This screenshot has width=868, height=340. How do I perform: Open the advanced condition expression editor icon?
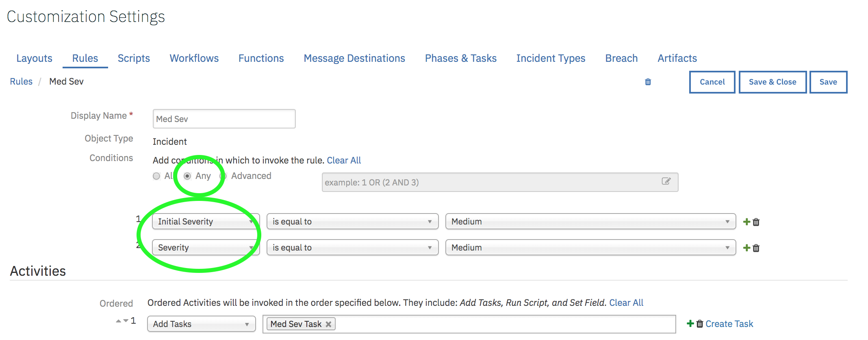(666, 181)
